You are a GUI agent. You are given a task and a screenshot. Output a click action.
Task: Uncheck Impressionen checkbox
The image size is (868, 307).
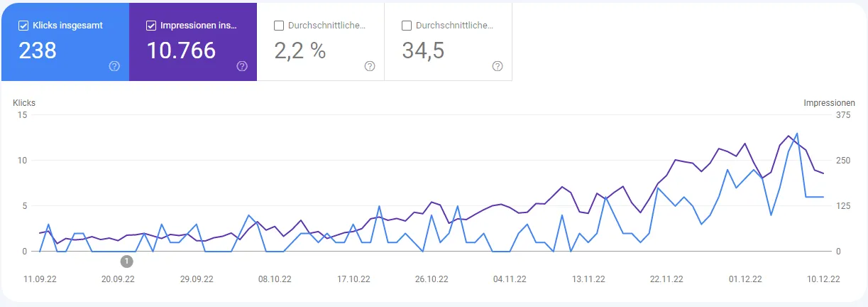[x=151, y=26]
